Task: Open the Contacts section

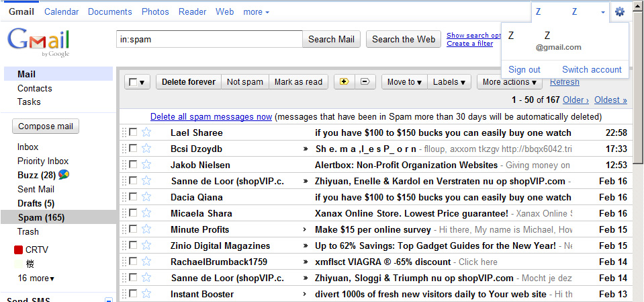Action: tap(34, 89)
